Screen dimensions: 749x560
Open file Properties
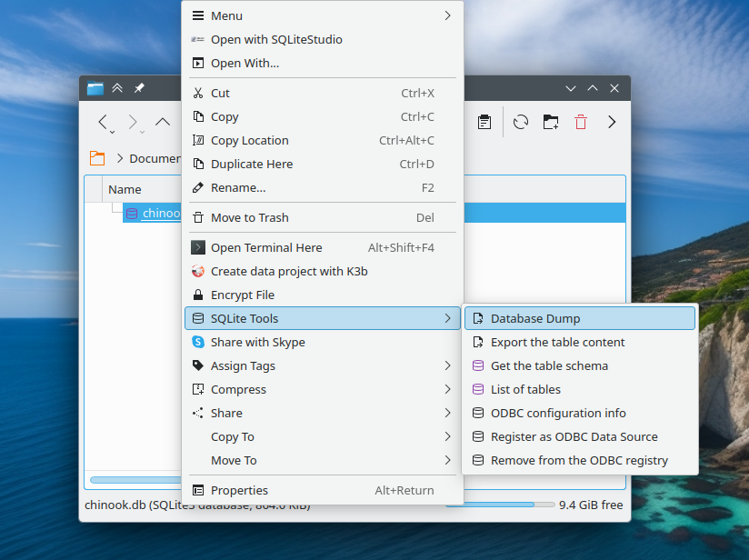click(x=323, y=490)
